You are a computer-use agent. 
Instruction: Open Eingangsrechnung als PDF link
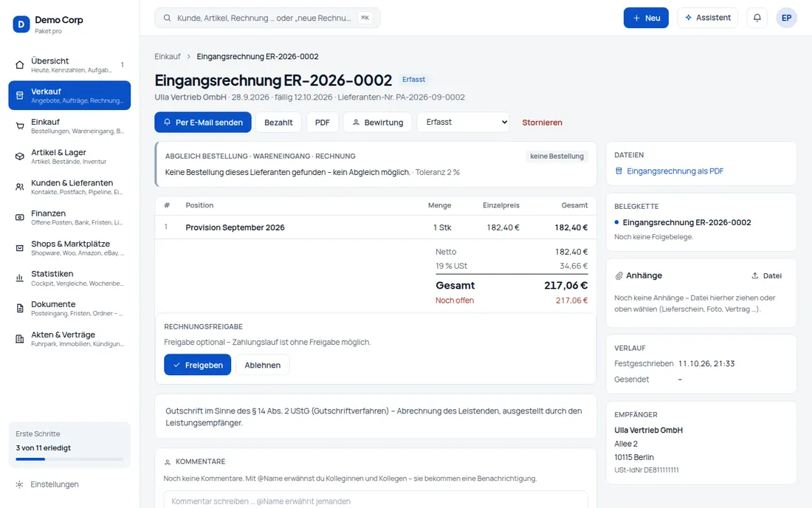pos(675,171)
